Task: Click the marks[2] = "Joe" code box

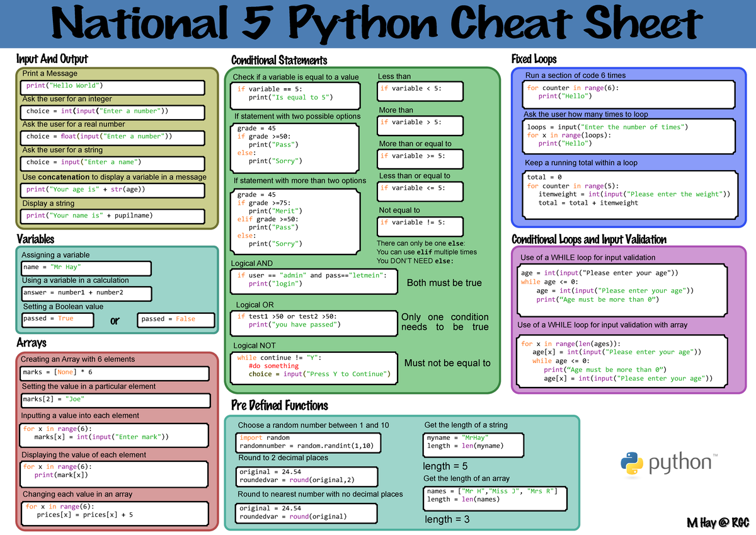Action: coord(115,400)
